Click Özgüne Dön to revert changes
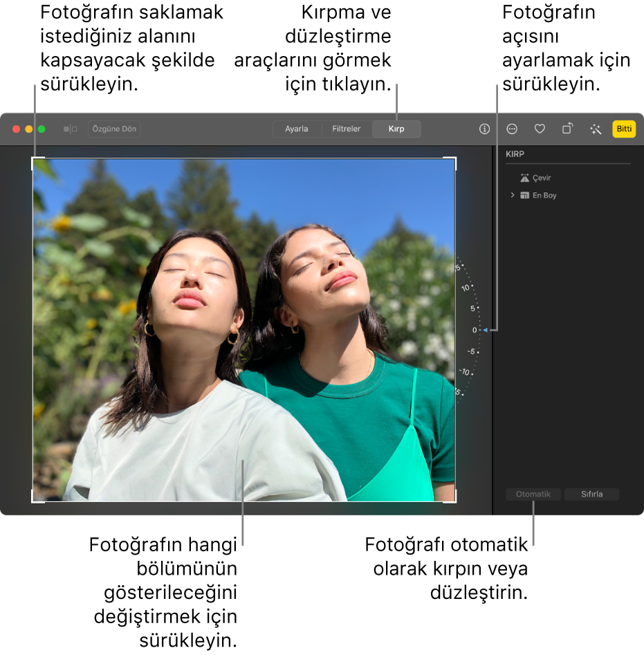The image size is (644, 655). point(113,129)
